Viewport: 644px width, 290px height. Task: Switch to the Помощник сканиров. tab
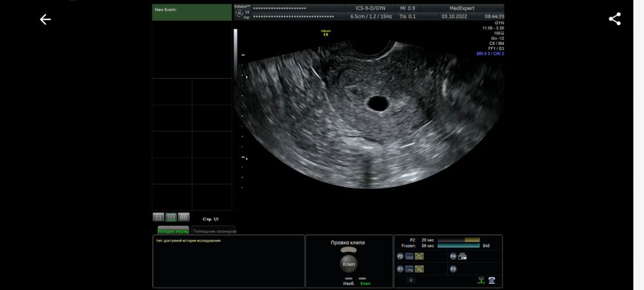(x=214, y=231)
